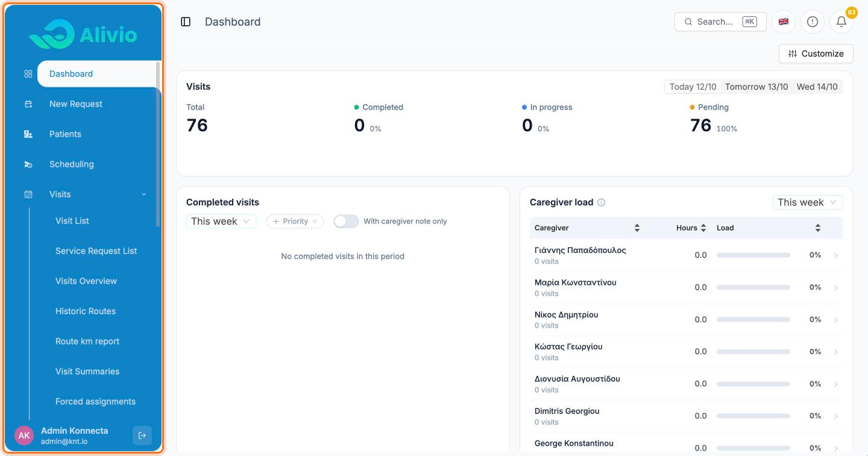Click the Scheduling icon in sidebar
This screenshot has height=456, width=868.
point(28,164)
